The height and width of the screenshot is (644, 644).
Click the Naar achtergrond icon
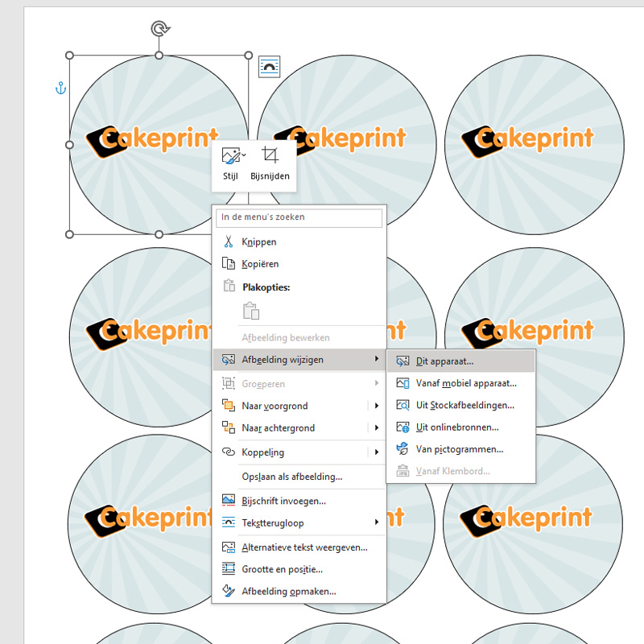pyautogui.click(x=229, y=427)
